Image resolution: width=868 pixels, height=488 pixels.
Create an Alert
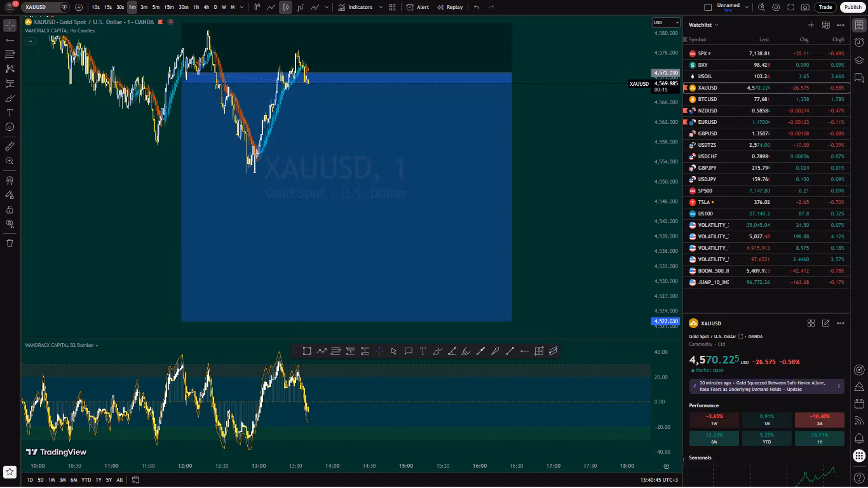417,7
